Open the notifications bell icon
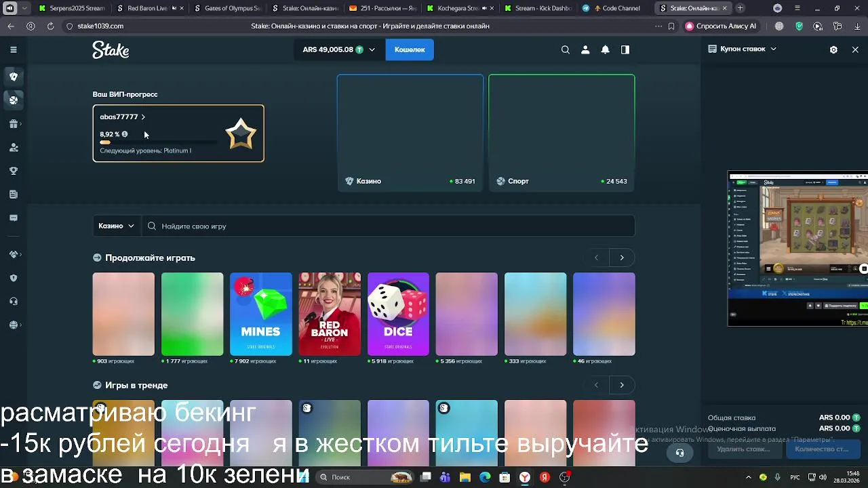Screen dimensions: 868x488 [605, 49]
